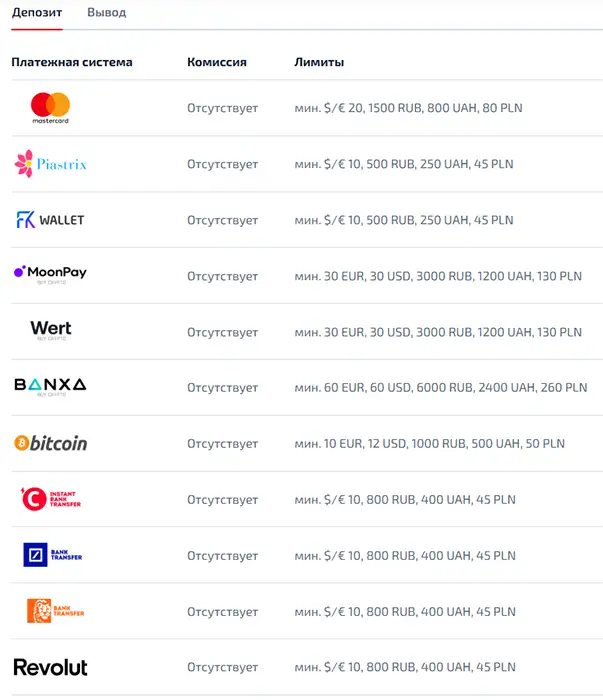Select the blue Bank Transfer logo
The image size is (603, 700).
point(53,554)
